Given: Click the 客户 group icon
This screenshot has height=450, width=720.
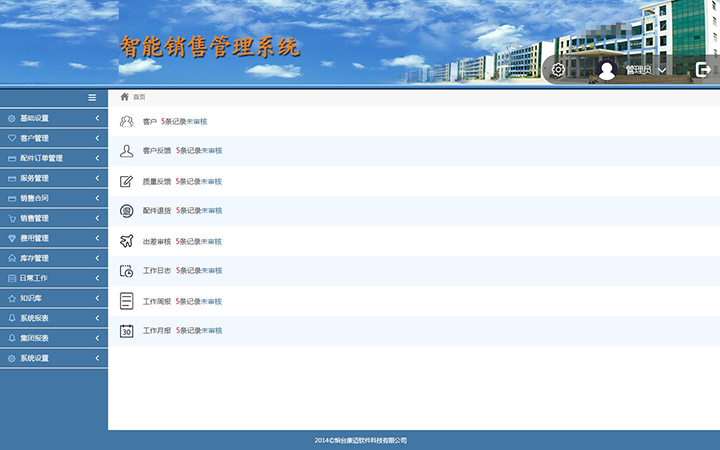Looking at the screenshot, I should [x=126, y=121].
